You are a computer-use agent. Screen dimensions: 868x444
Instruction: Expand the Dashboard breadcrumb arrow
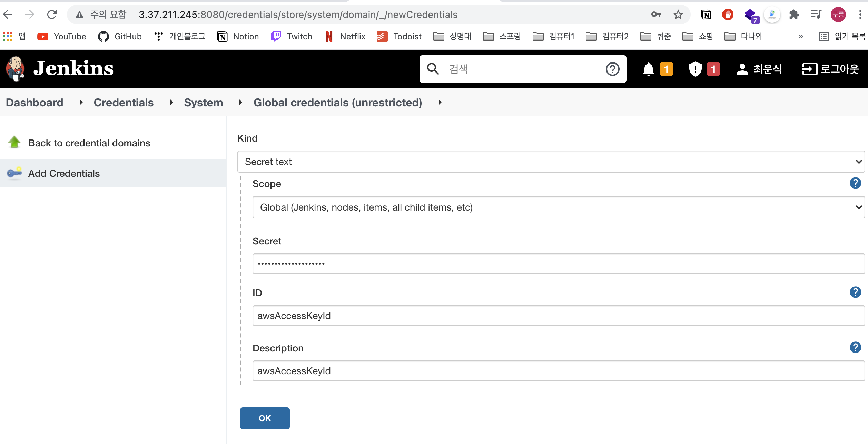click(x=81, y=102)
